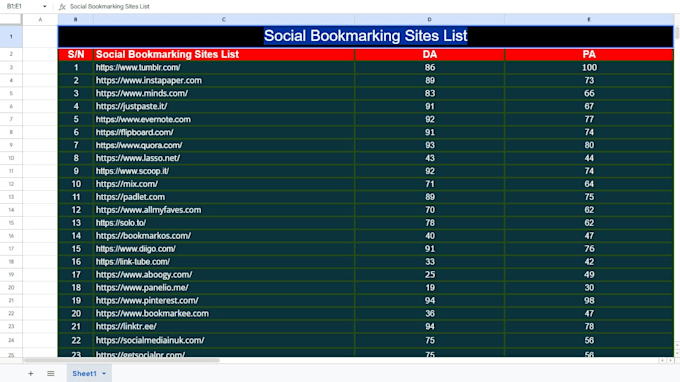
Task: Click the https://link-tube.com/ cell
Action: [224, 261]
